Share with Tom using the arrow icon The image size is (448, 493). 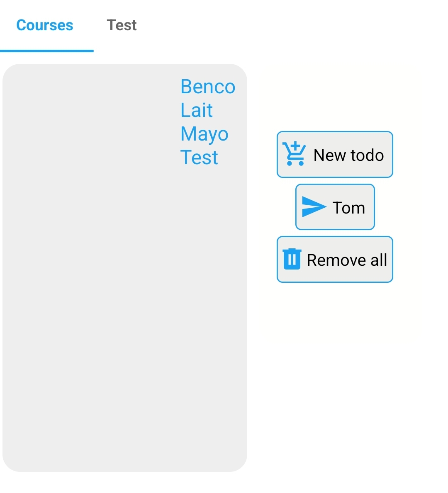pos(314,207)
